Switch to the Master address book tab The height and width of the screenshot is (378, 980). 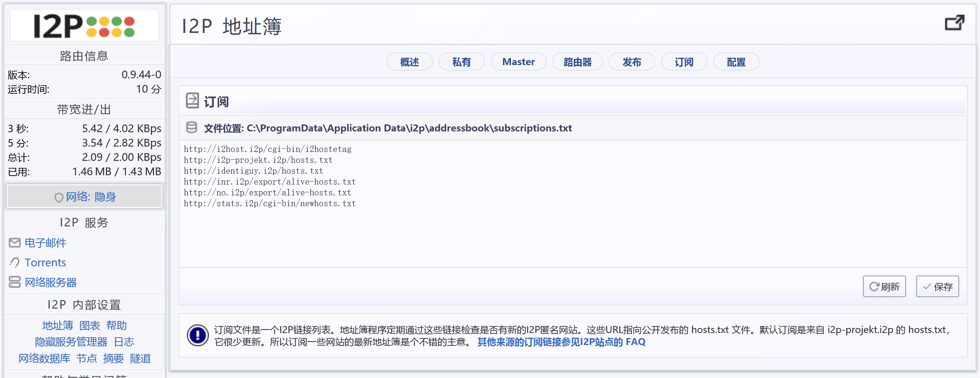coord(518,62)
